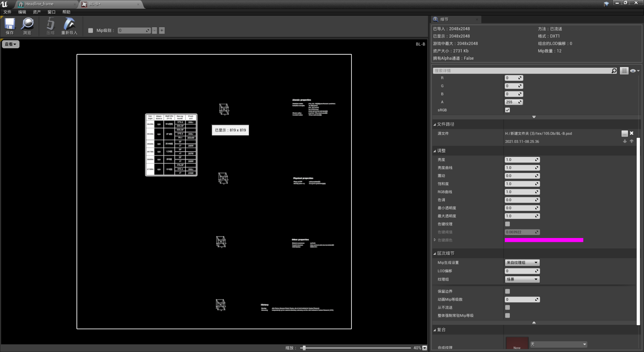Collapse the 调整 section
Image resolution: width=644 pixels, height=352 pixels.
click(x=435, y=151)
